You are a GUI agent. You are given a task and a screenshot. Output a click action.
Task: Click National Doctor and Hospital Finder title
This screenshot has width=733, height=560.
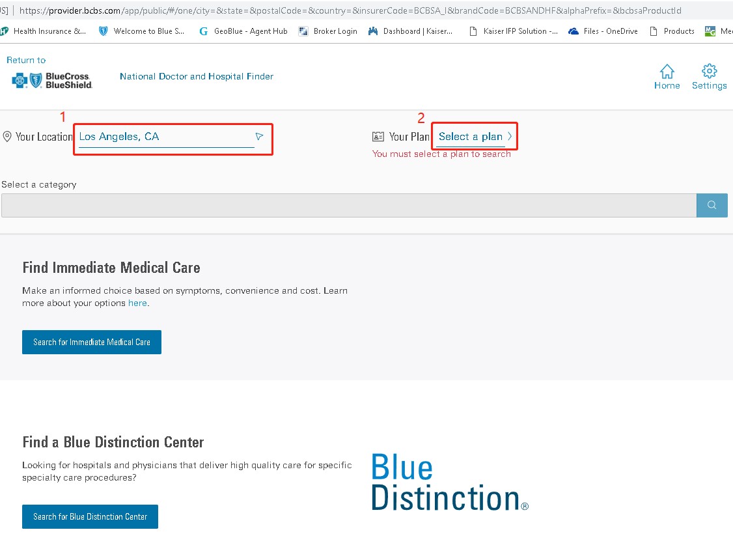click(x=197, y=76)
